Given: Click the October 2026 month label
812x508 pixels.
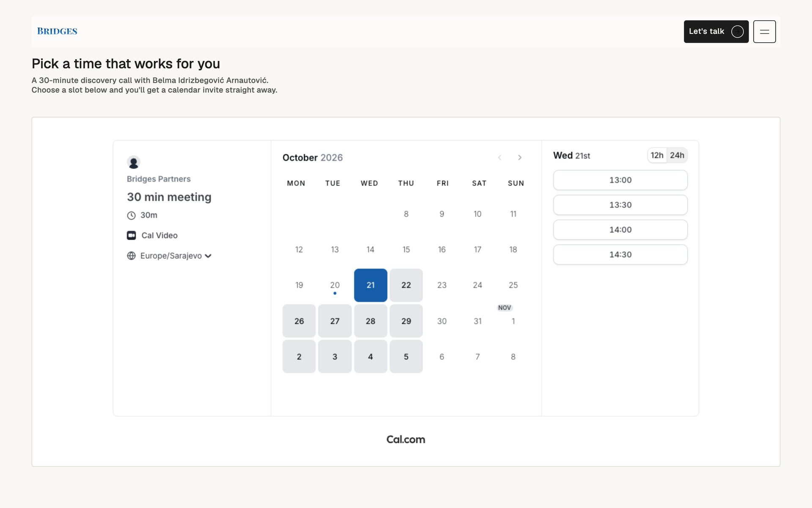Looking at the screenshot, I should pos(313,157).
